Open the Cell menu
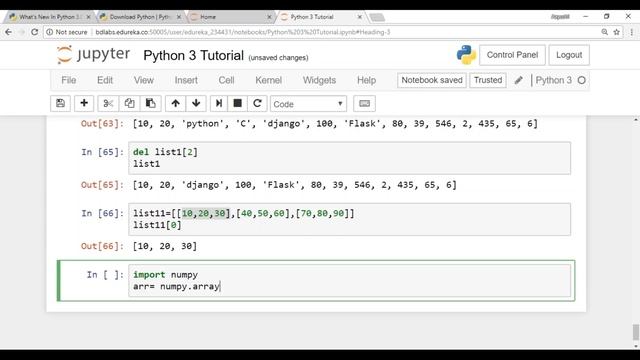The height and width of the screenshot is (360, 640). pyautogui.click(x=226, y=80)
